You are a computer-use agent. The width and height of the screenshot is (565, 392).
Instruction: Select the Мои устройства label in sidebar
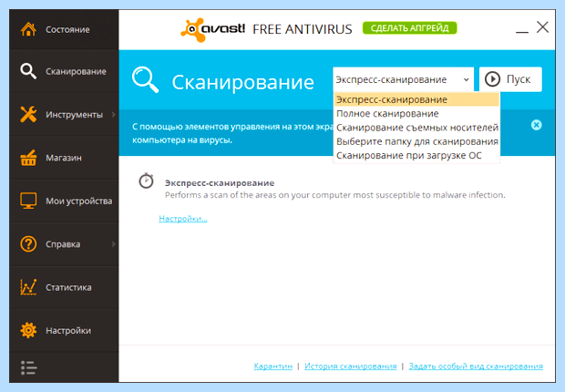[x=79, y=201]
